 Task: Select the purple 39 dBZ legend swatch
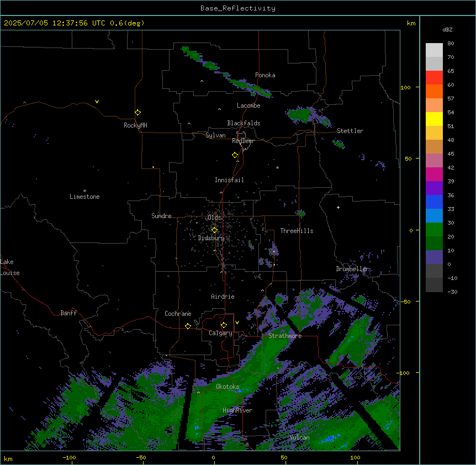click(434, 188)
